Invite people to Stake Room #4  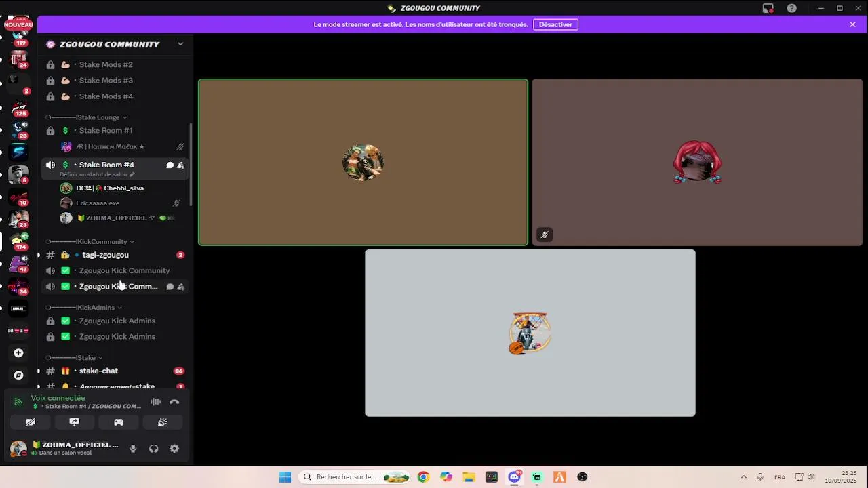tap(181, 165)
